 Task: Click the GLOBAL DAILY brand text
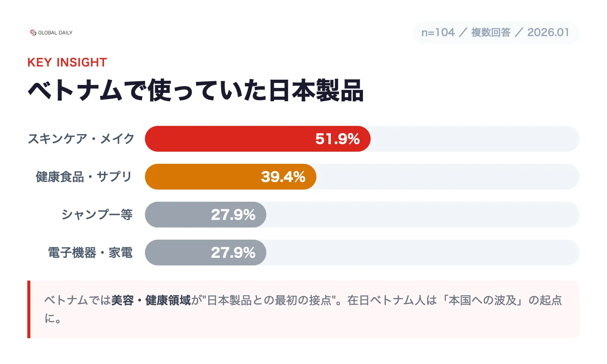pyautogui.click(x=55, y=33)
